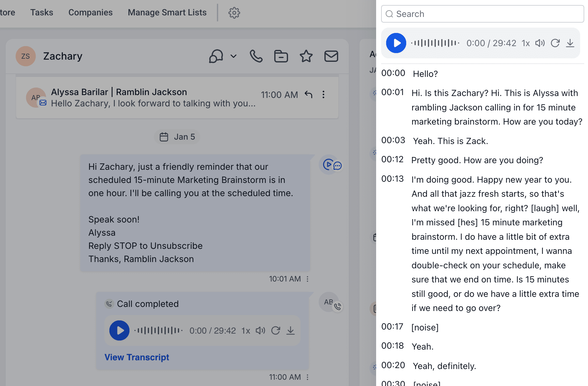The height and width of the screenshot is (386, 588).
Task: Click the View Transcript link
Action: [137, 357]
